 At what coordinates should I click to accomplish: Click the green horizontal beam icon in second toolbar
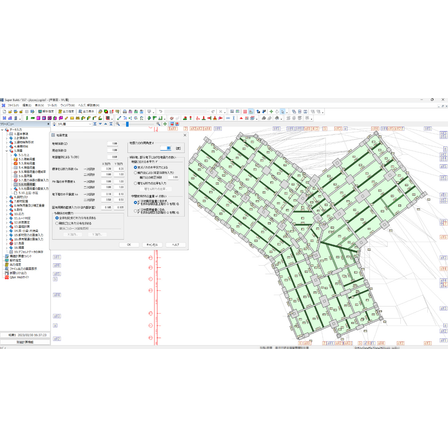coord(33,118)
